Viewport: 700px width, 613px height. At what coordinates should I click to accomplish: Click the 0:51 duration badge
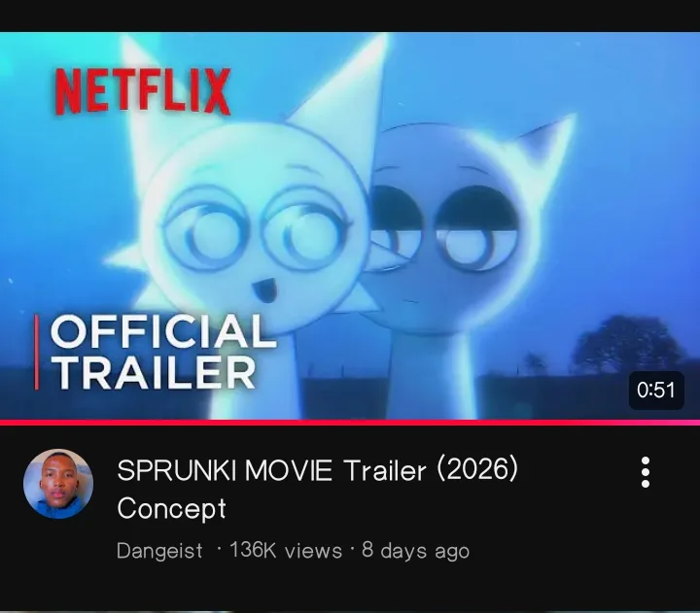tap(656, 390)
